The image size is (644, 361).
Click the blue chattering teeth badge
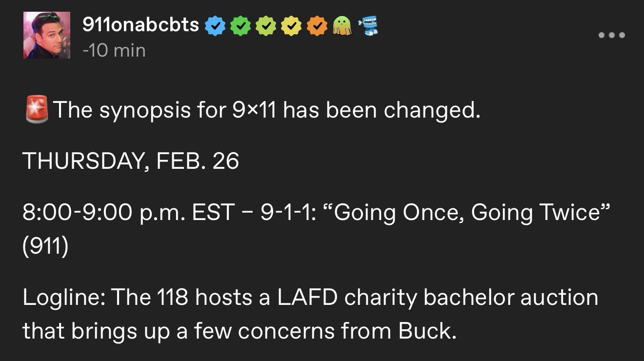coord(368,25)
